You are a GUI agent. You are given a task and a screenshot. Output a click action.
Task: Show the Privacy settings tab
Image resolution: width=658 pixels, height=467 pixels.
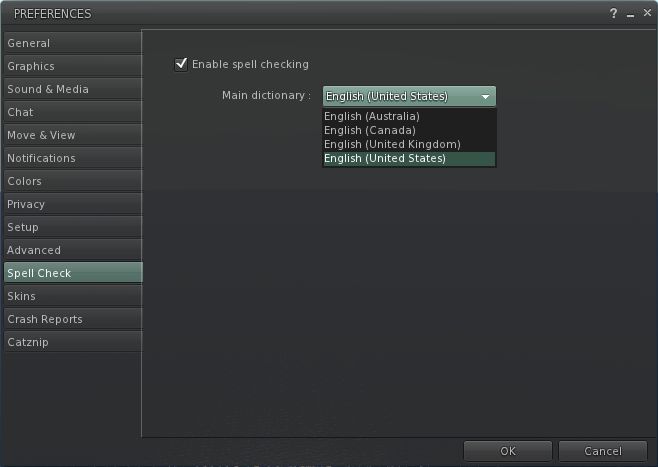72,204
